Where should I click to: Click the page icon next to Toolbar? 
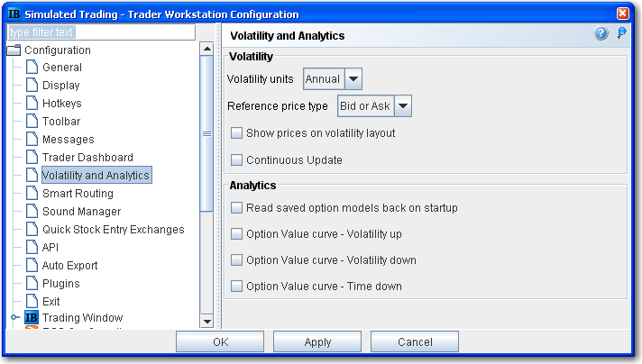pyautogui.click(x=32, y=121)
